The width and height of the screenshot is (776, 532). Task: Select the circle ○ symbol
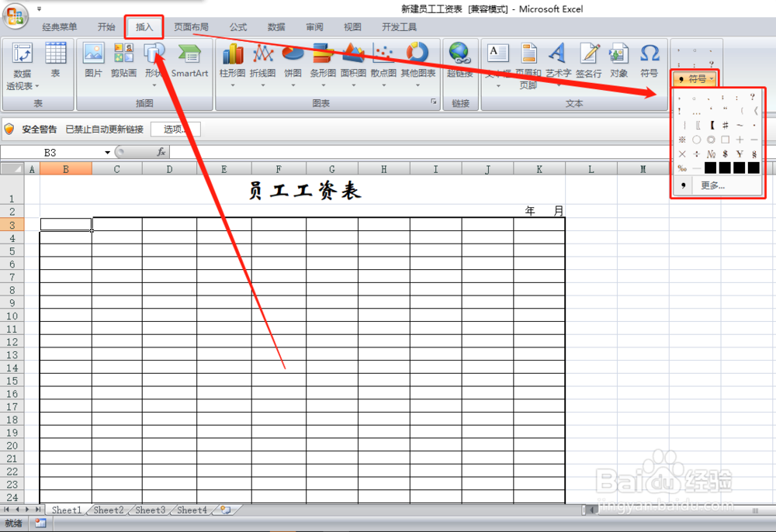[696, 140]
